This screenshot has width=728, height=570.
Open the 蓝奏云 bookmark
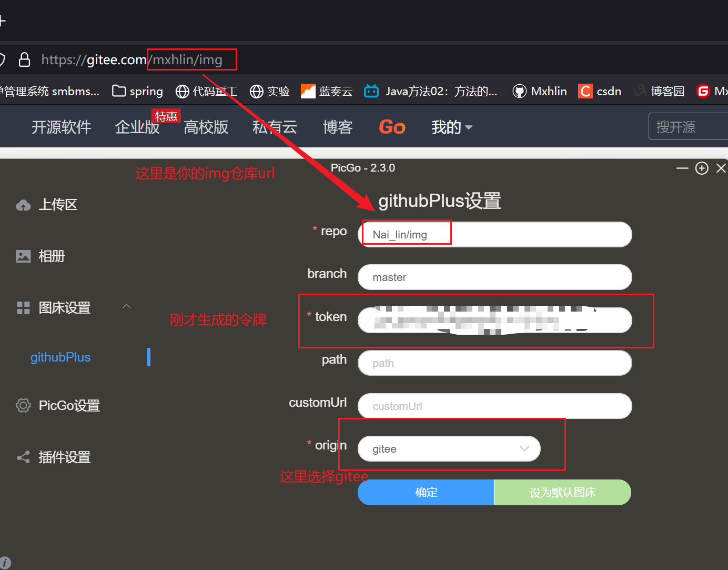327,91
